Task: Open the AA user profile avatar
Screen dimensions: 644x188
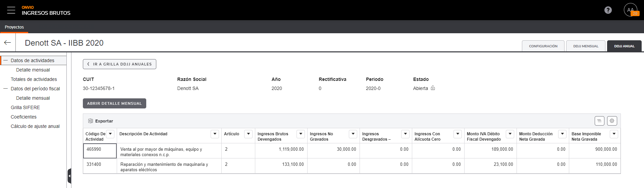Action: pyautogui.click(x=631, y=10)
